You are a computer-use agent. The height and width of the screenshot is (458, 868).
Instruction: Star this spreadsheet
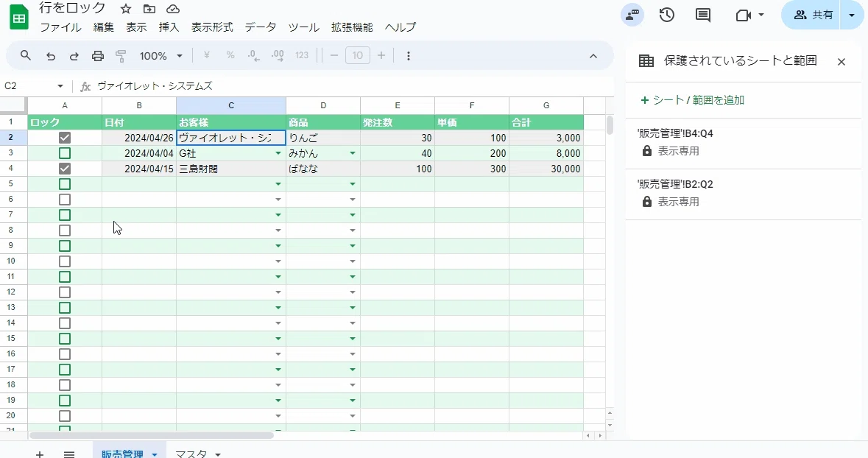tap(126, 9)
